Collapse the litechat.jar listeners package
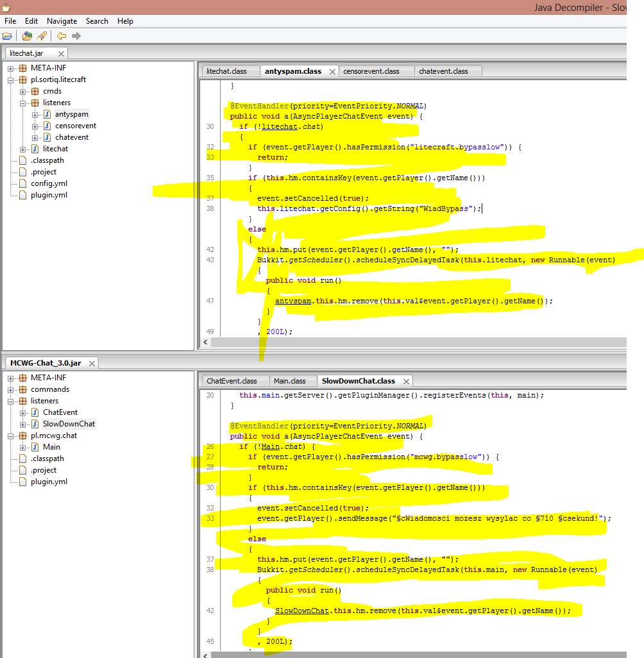This screenshot has width=644, height=658. coord(22,103)
